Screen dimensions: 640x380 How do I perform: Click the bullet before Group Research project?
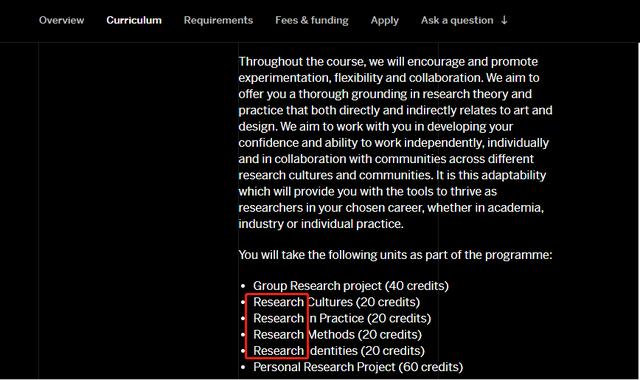coord(243,286)
